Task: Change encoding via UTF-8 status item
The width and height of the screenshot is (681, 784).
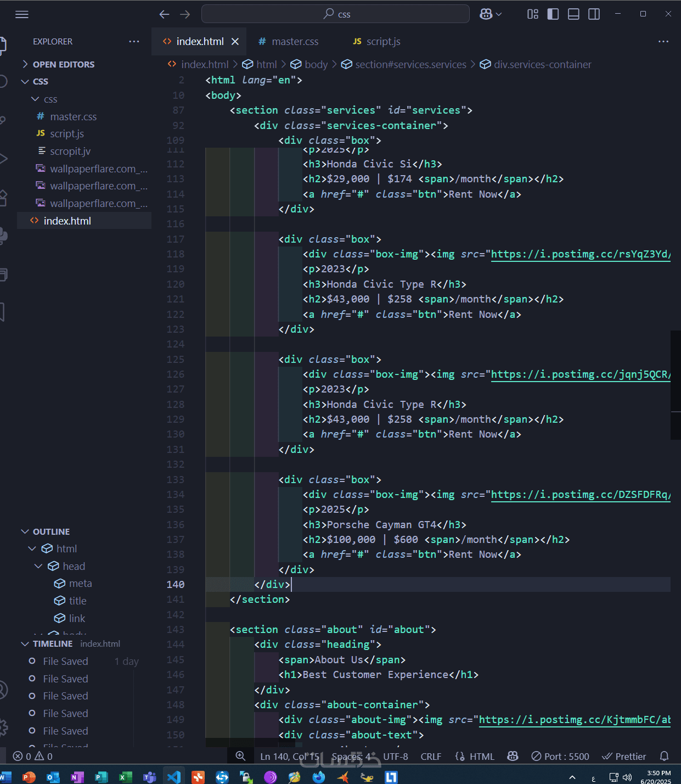Action: (396, 756)
